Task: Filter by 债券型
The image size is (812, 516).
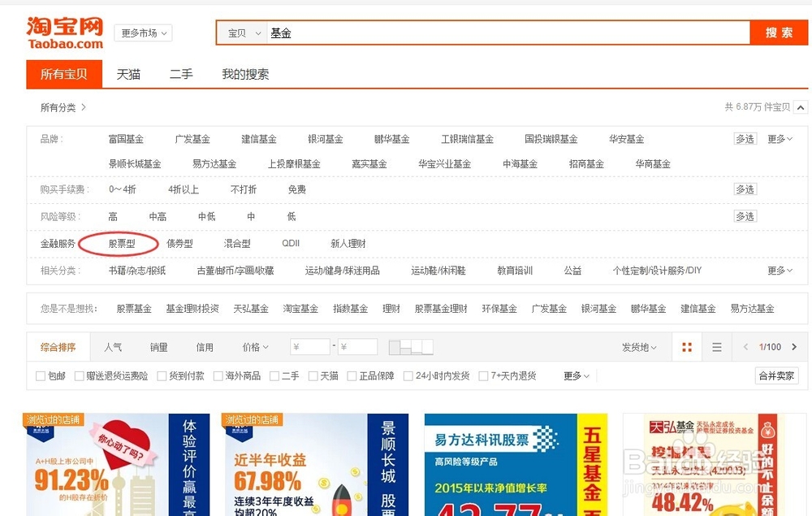Action: tap(179, 244)
